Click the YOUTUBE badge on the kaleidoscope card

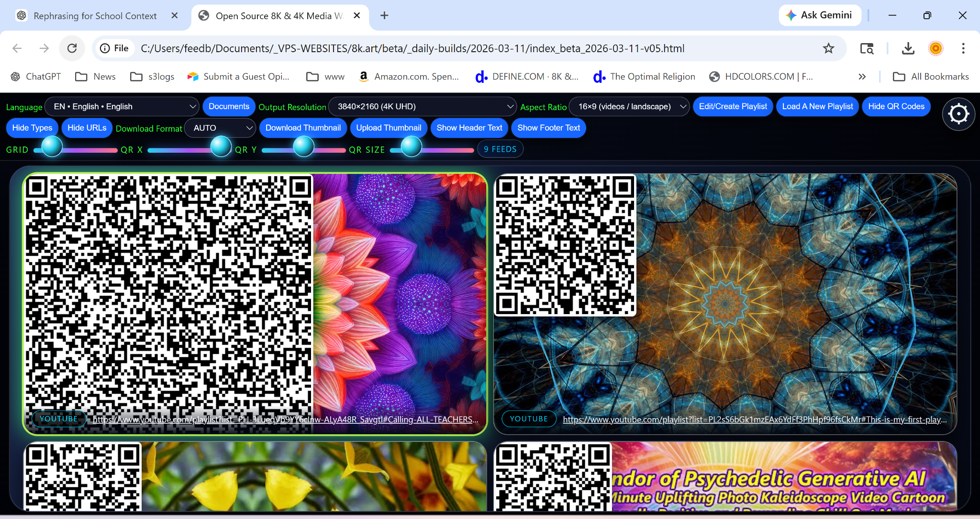point(529,419)
